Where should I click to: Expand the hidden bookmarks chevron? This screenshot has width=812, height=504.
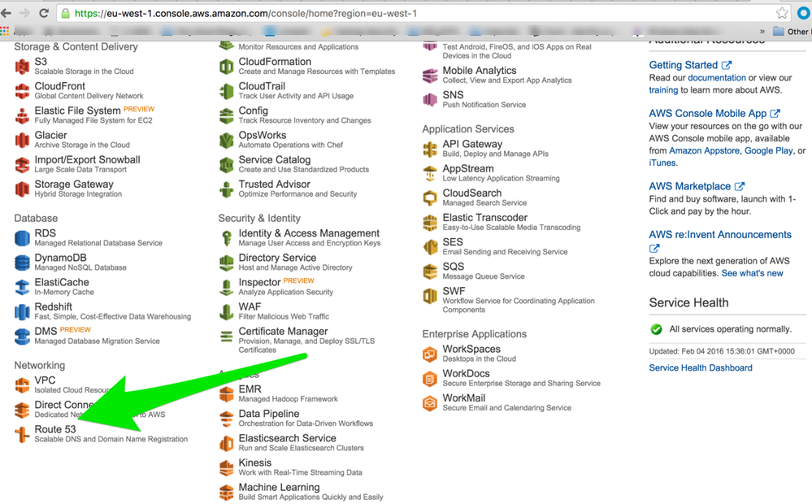[x=762, y=32]
